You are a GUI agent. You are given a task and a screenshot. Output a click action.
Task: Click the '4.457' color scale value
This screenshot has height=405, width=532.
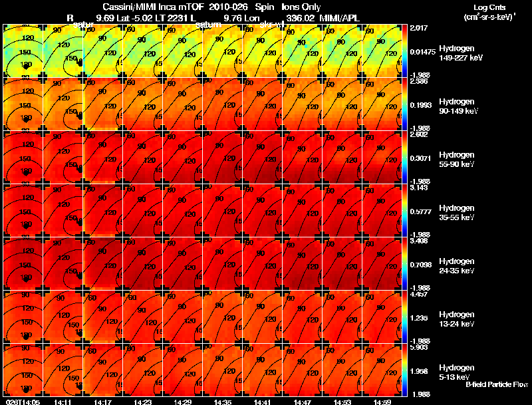[x=419, y=294]
